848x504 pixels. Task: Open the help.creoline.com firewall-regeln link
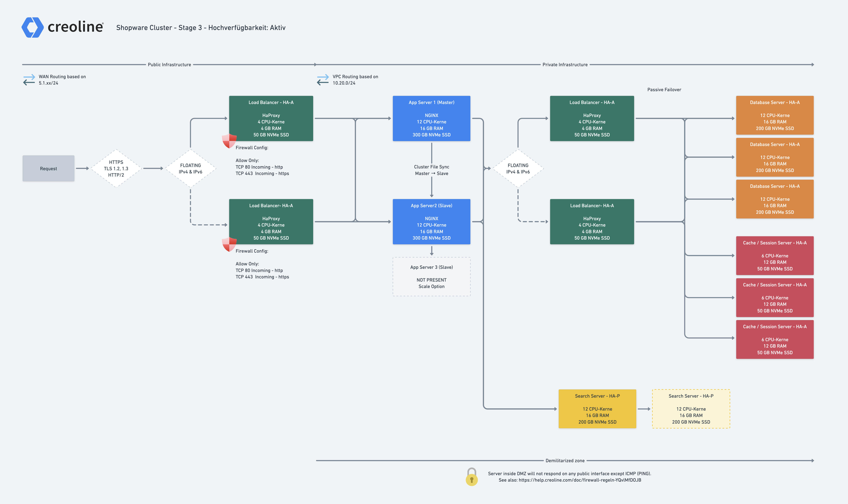tap(580, 480)
